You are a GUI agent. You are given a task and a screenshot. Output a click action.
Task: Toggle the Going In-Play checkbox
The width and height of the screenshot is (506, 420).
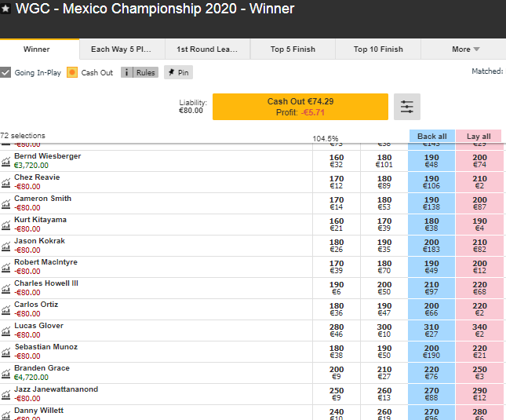(5, 72)
